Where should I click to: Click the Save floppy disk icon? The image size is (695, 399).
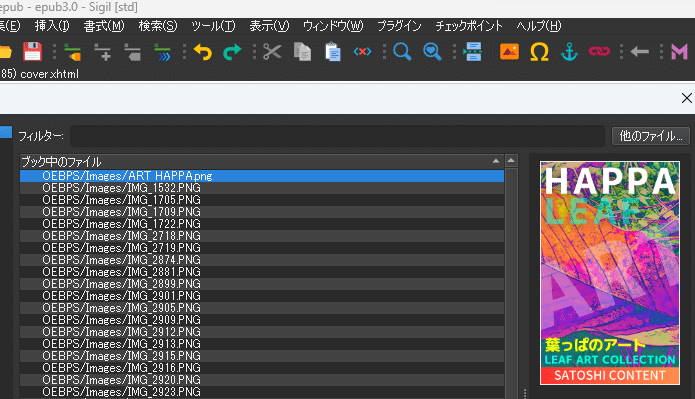tap(32, 52)
